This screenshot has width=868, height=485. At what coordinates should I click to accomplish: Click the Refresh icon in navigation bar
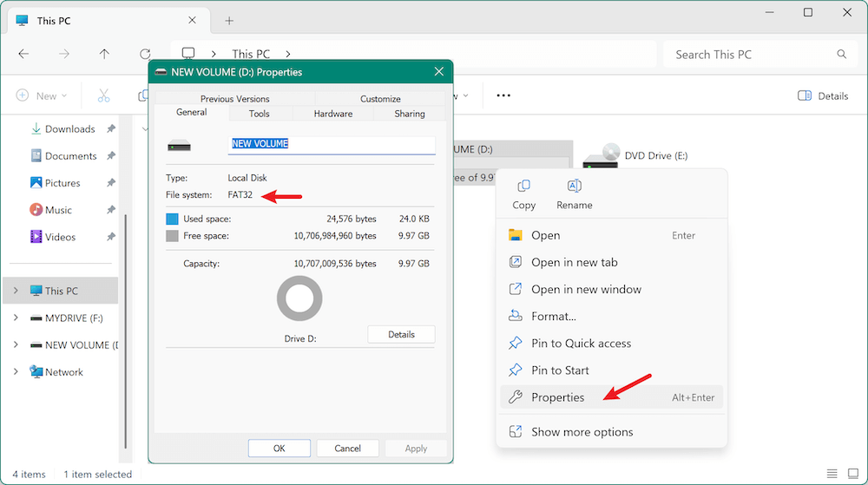tap(145, 54)
